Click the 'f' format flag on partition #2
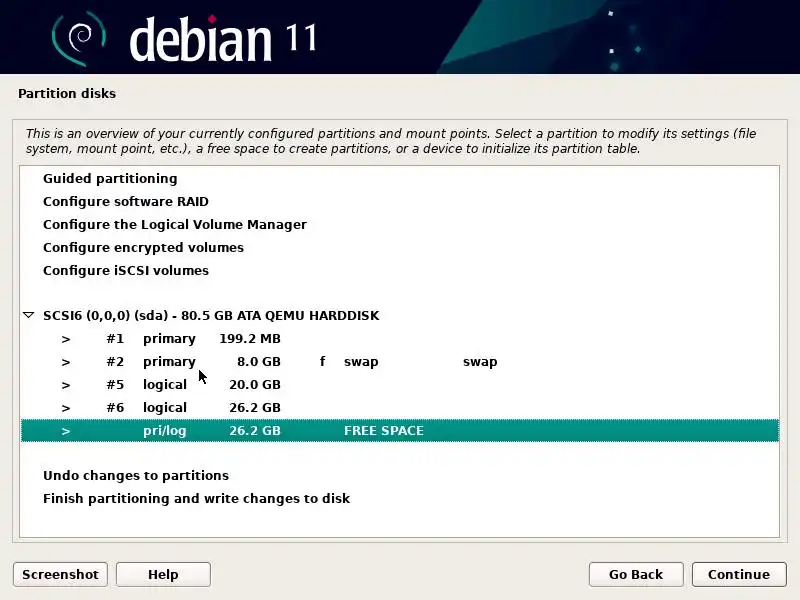 click(322, 361)
